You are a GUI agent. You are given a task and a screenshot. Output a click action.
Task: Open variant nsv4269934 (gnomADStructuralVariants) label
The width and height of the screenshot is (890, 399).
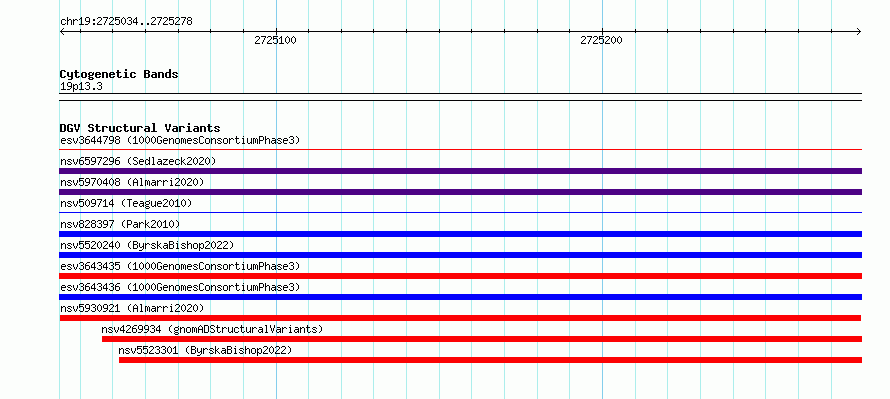(x=212, y=329)
